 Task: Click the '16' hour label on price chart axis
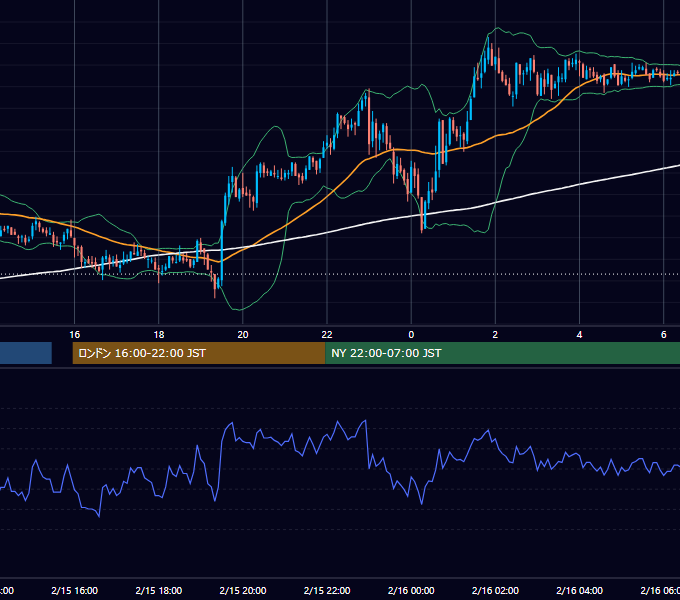[x=75, y=335]
